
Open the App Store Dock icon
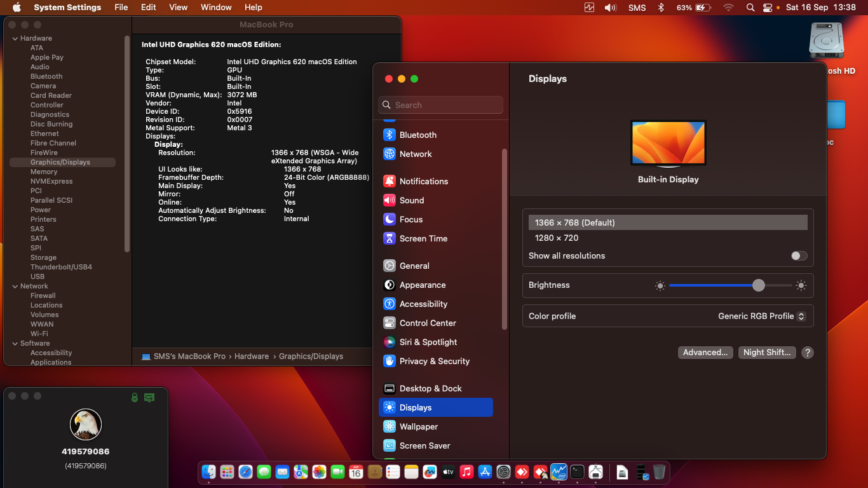[485, 472]
